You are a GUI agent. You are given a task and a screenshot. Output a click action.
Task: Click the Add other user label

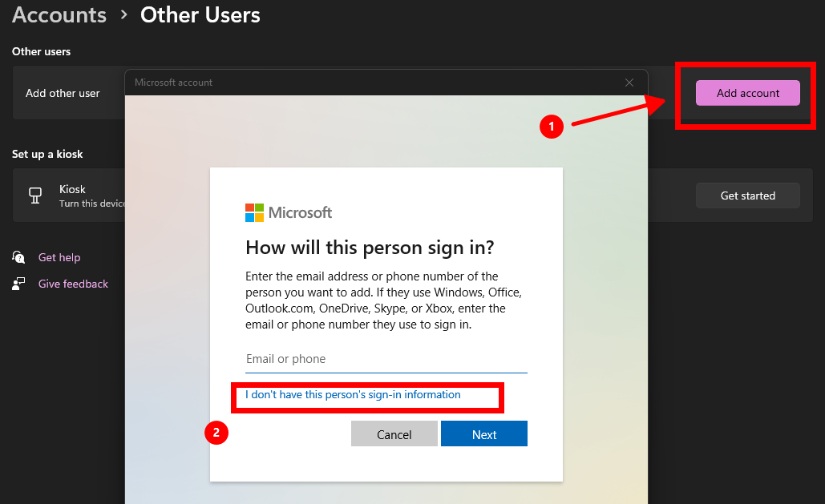[x=63, y=93]
